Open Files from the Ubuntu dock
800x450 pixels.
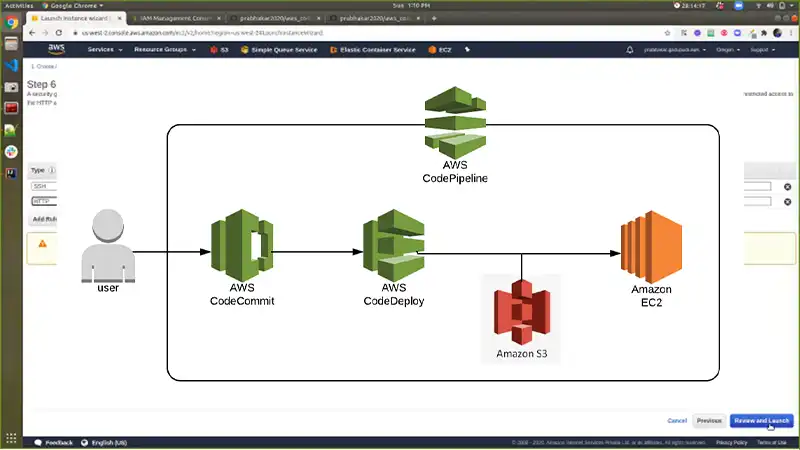click(11, 44)
